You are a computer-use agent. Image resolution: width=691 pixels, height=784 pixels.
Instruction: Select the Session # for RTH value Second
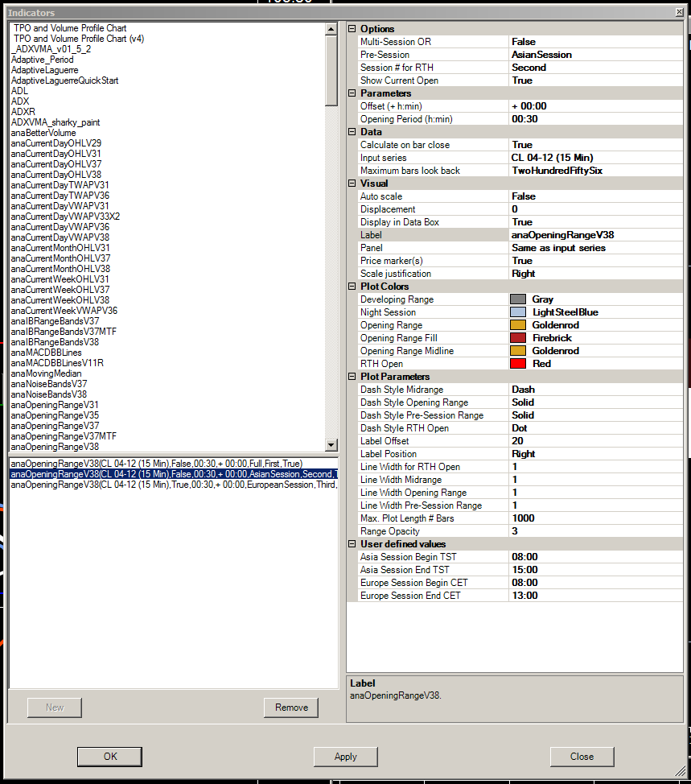pos(595,68)
